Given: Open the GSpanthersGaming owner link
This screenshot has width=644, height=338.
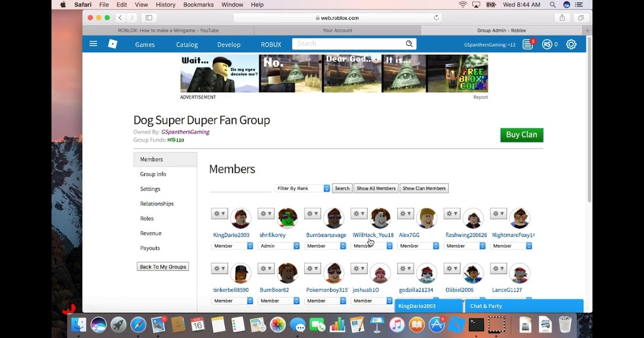Looking at the screenshot, I should tap(185, 132).
